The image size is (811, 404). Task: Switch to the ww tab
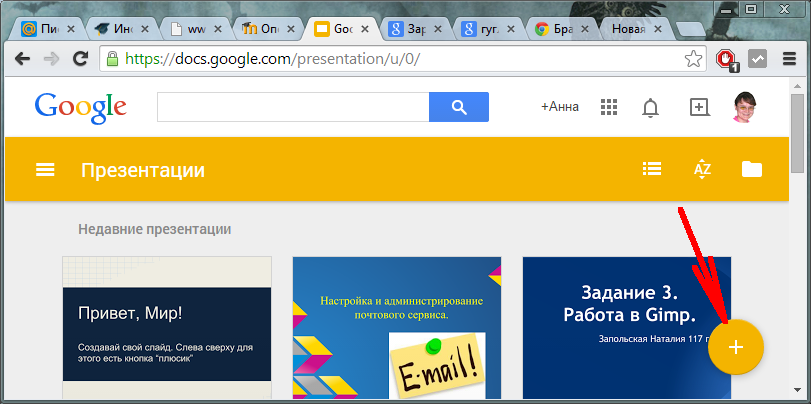click(x=195, y=29)
